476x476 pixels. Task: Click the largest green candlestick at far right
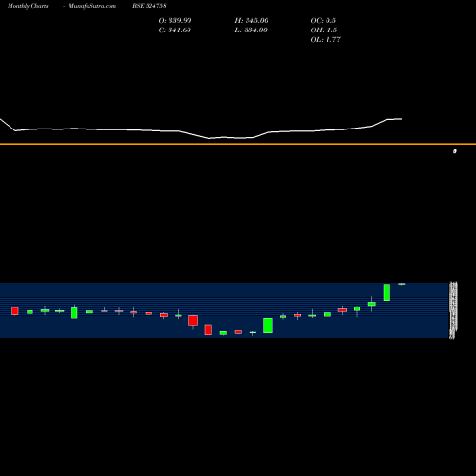(x=387, y=292)
